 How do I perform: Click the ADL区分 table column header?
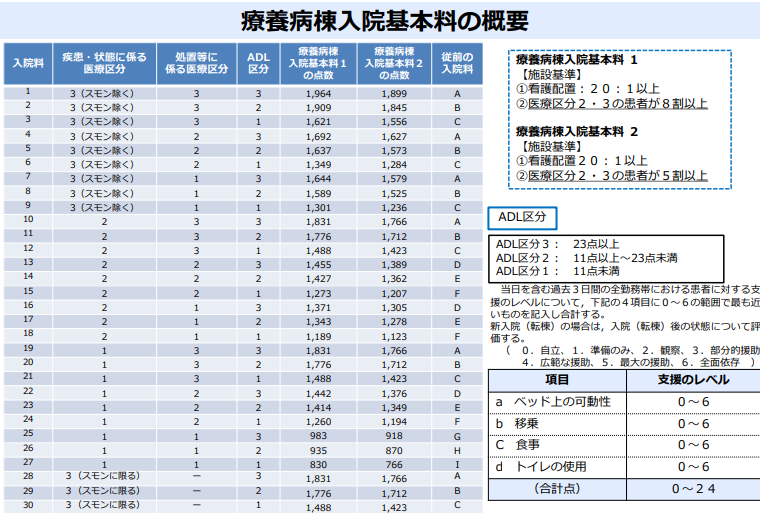coord(258,64)
